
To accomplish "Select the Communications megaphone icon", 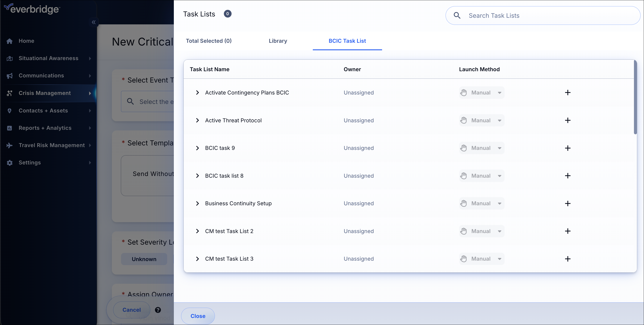I will (x=9, y=76).
